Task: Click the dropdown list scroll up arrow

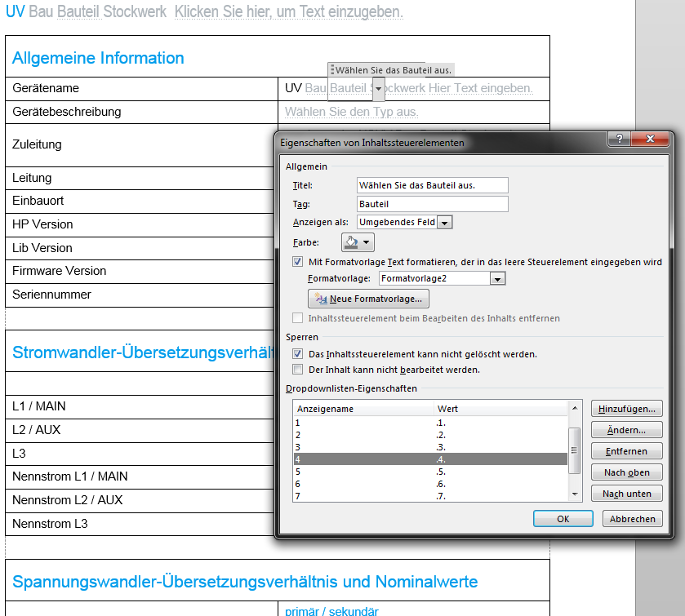Action: tap(575, 408)
